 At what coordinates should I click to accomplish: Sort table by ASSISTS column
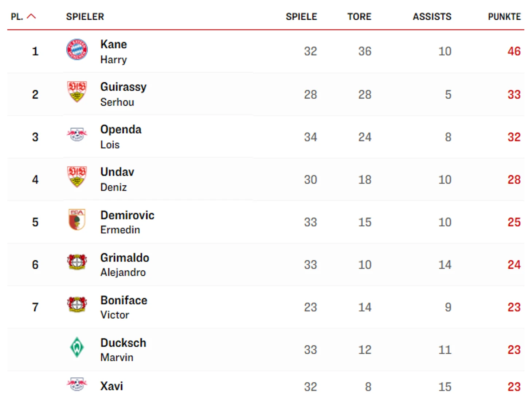(431, 17)
